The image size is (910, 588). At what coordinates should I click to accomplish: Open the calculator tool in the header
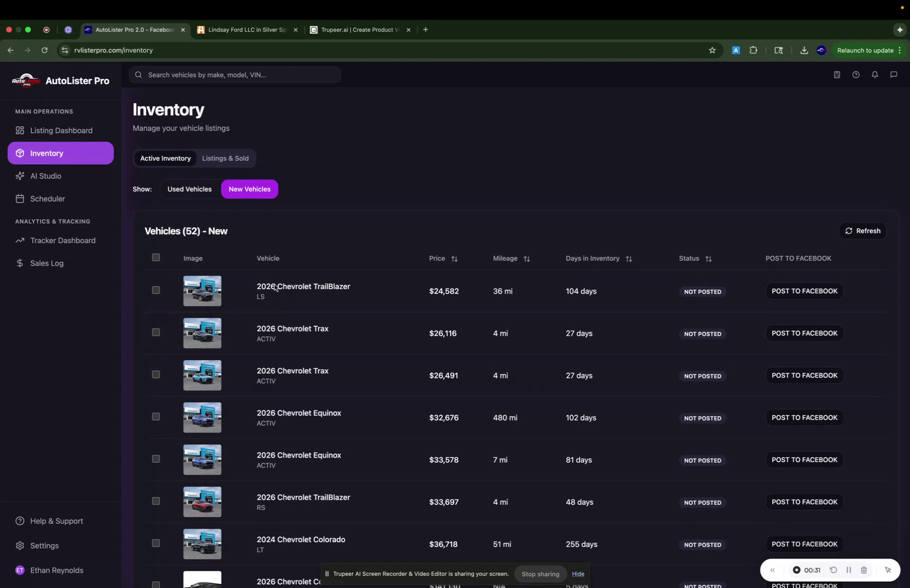coord(836,75)
